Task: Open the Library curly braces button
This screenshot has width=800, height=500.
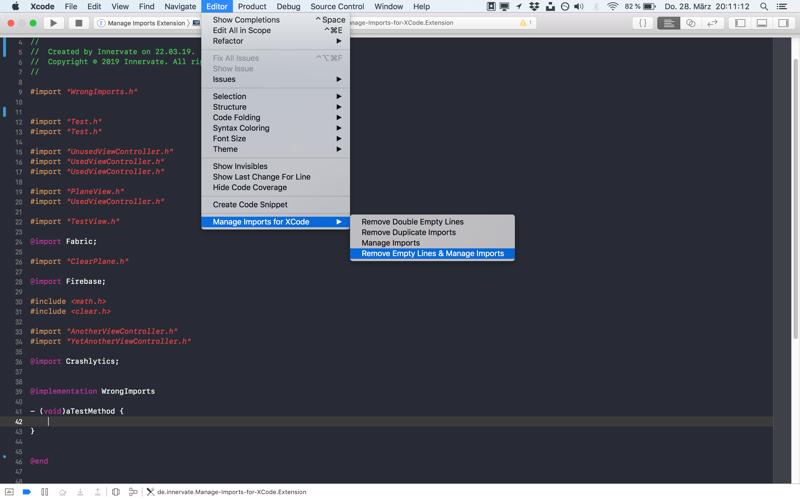Action: coord(643,23)
